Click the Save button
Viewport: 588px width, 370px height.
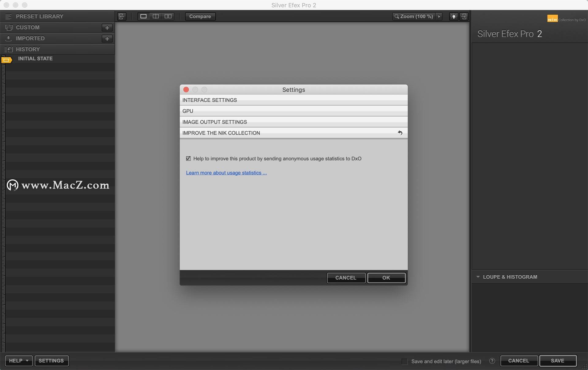click(558, 361)
